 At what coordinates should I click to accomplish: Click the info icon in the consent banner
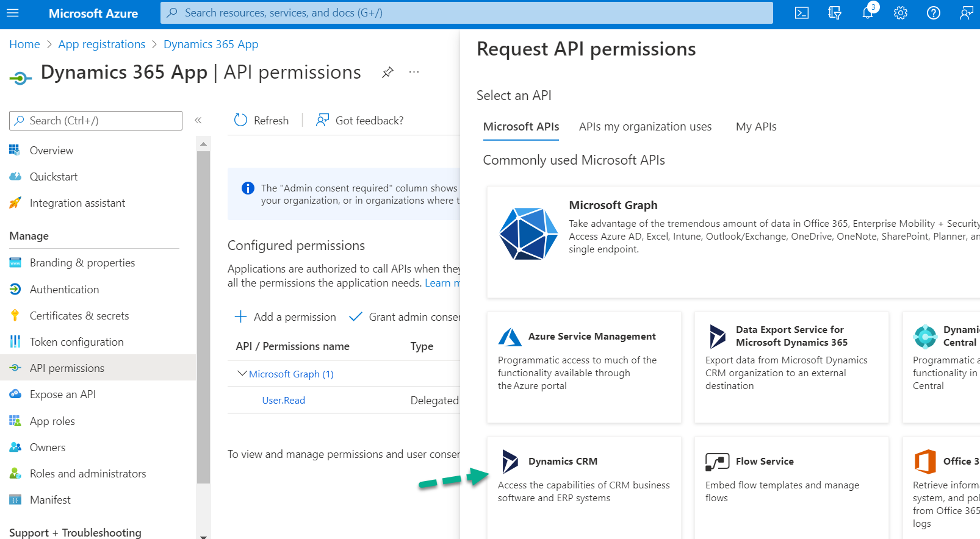click(x=248, y=188)
